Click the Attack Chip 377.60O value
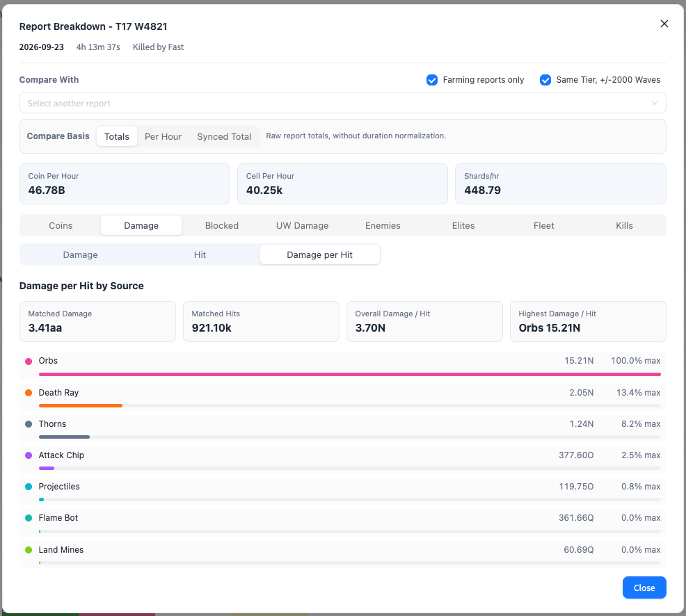Screen dimensions: 686x616 [576, 455]
